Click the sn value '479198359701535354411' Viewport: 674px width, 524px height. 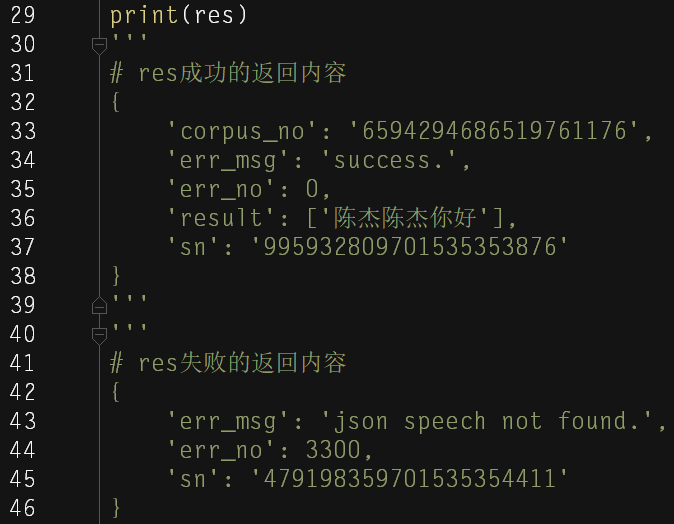[408, 479]
